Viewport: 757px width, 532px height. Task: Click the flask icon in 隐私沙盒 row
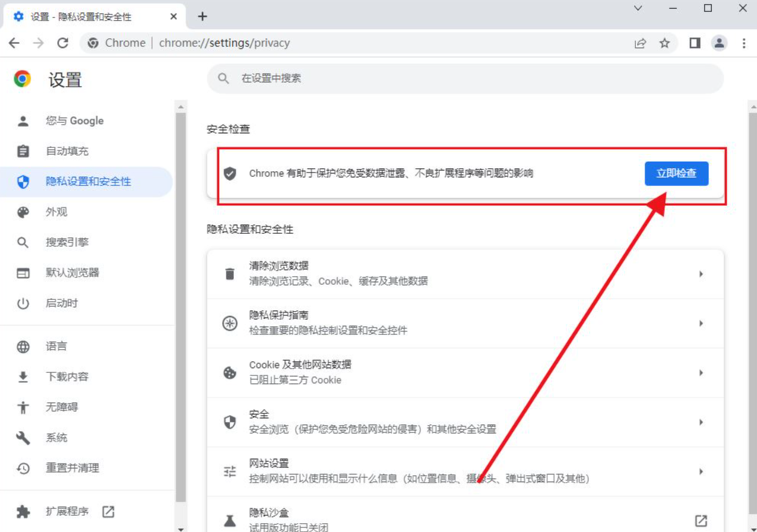[x=230, y=521]
